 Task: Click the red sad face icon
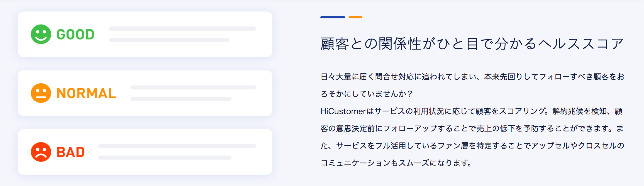pyautogui.click(x=41, y=152)
